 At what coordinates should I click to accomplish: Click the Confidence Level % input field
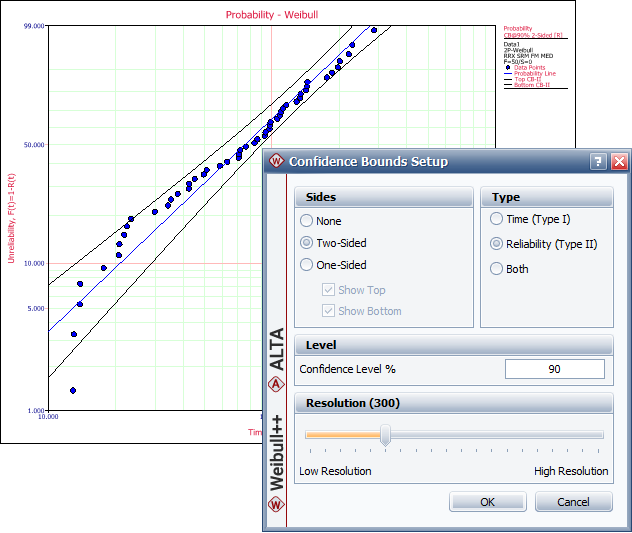[554, 369]
